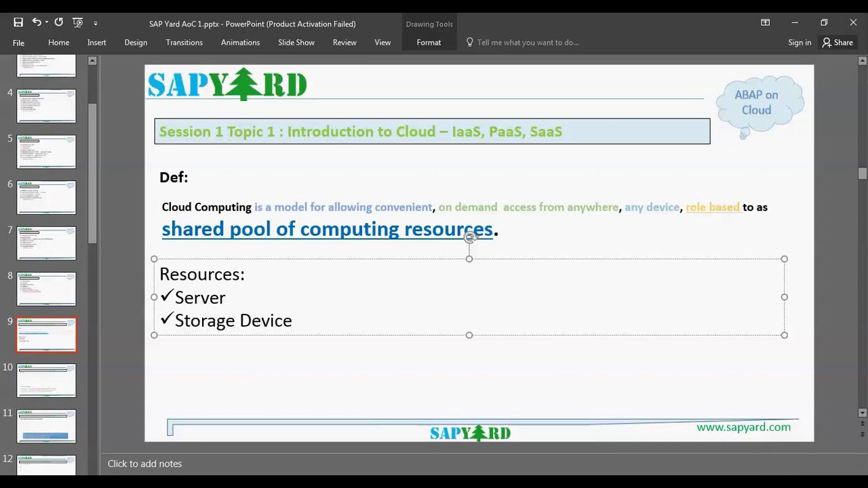The image size is (868, 488).
Task: Open the Design tab
Action: [136, 42]
